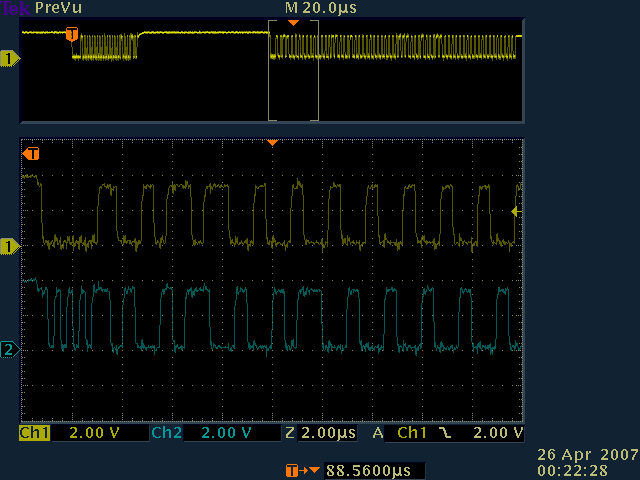This screenshot has width=640, height=480.
Task: Click the Ch2 label in bottom readout
Action: point(167,433)
